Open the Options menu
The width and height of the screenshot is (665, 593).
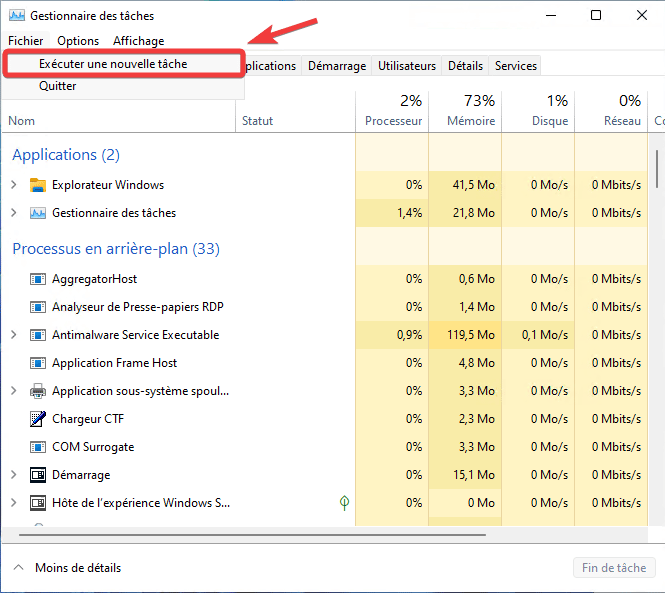click(78, 41)
